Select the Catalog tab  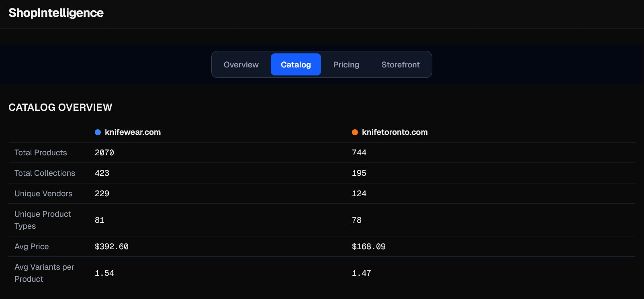pos(296,65)
